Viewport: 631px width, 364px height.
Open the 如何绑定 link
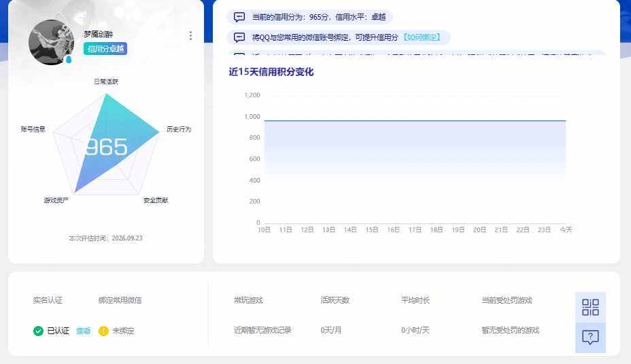coord(422,37)
